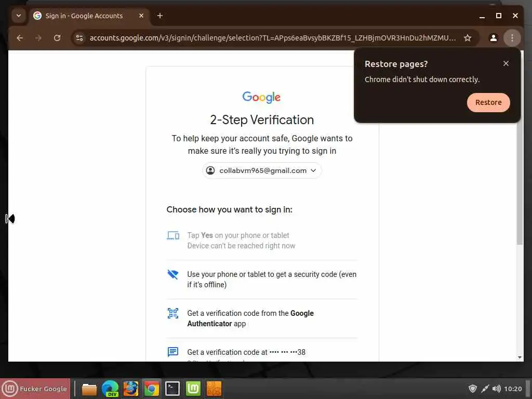The image size is (532, 399).
Task: Click the offline security code icon
Action: click(x=173, y=274)
